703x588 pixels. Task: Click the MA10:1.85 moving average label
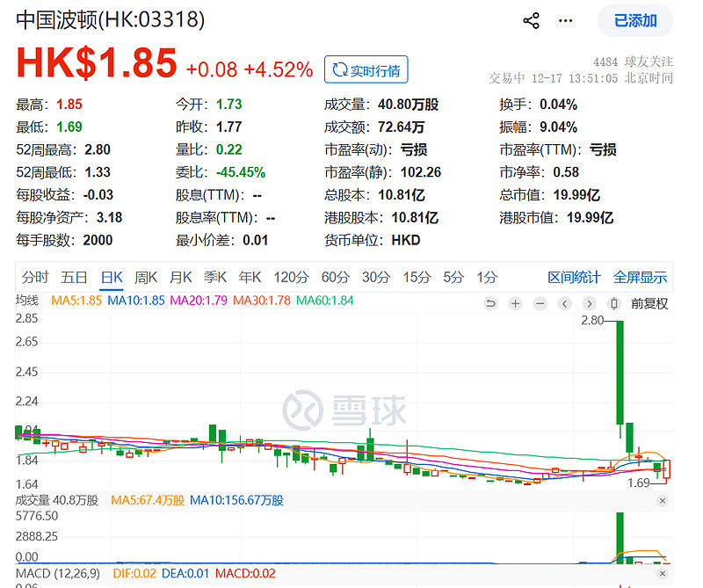(x=136, y=301)
